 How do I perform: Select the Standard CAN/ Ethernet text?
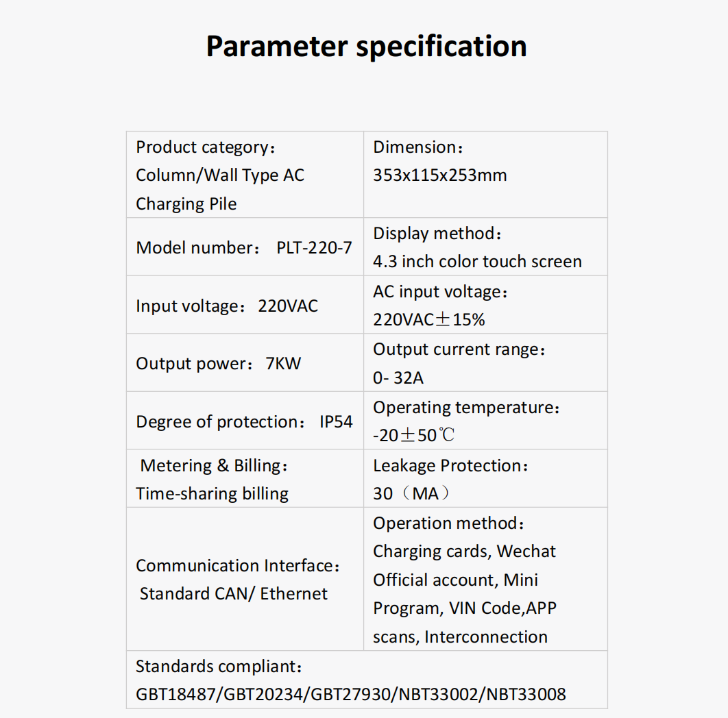coord(234,593)
